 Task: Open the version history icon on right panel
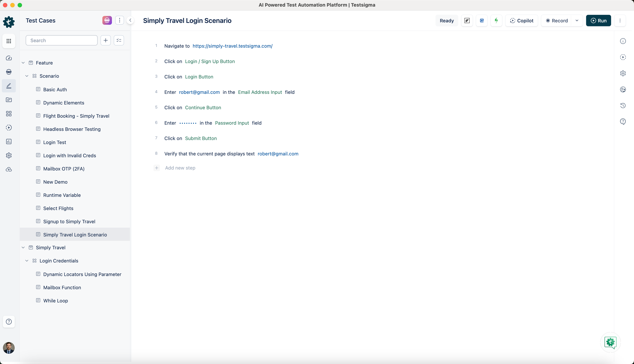click(623, 106)
